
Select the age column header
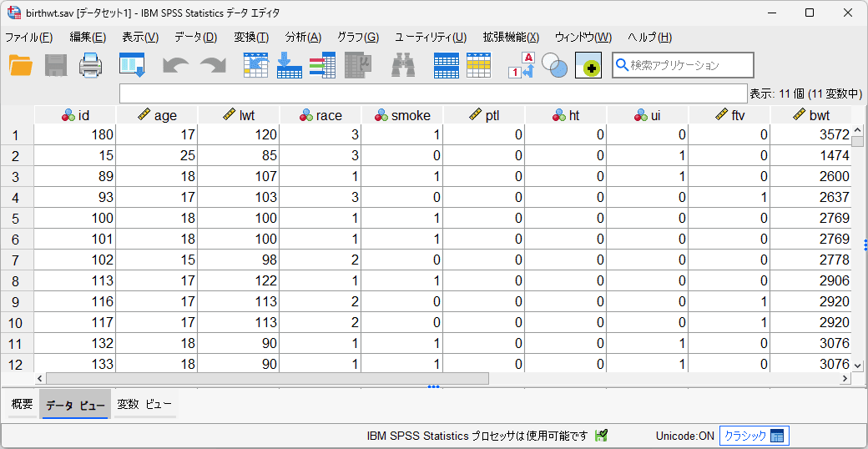[x=157, y=115]
